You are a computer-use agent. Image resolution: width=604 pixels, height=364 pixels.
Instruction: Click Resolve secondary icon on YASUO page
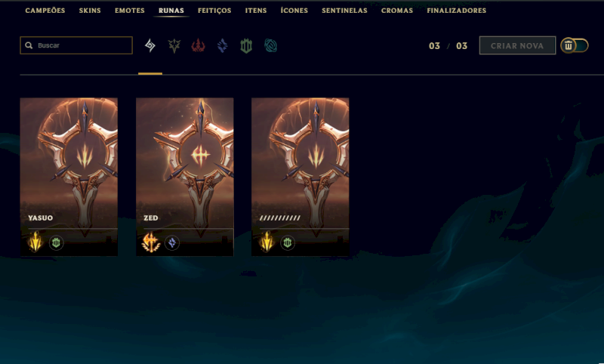56,242
